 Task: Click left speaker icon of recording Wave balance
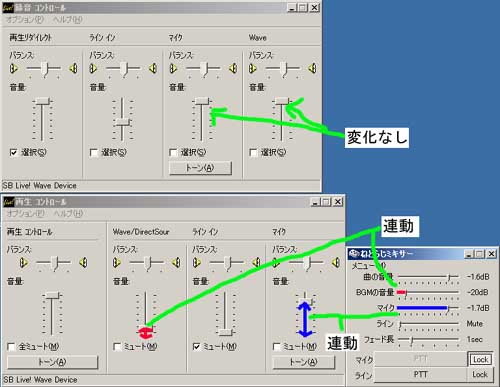point(253,69)
